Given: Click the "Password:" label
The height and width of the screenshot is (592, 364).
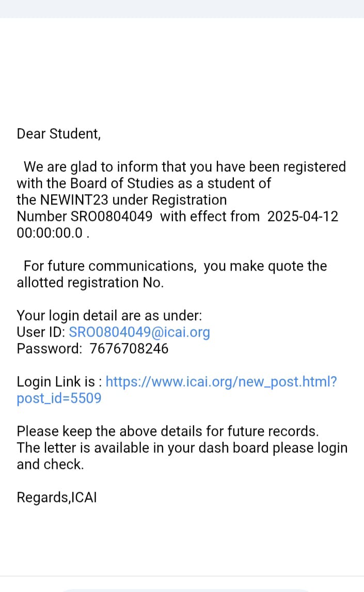Looking at the screenshot, I should point(50,349).
